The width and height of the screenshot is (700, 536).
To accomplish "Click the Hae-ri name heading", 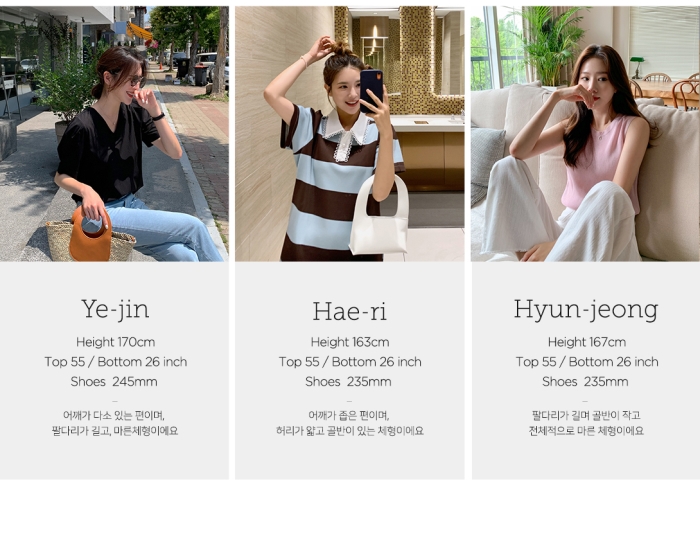I will pos(350,311).
